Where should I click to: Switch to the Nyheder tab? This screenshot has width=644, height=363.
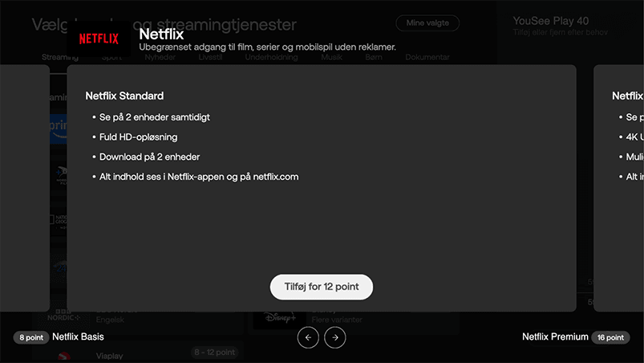[160, 58]
